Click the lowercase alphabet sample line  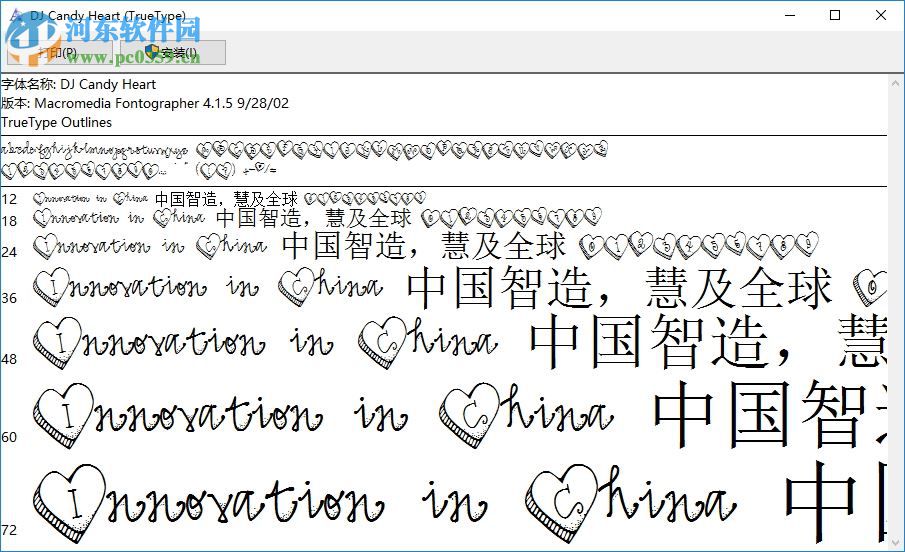(95, 151)
